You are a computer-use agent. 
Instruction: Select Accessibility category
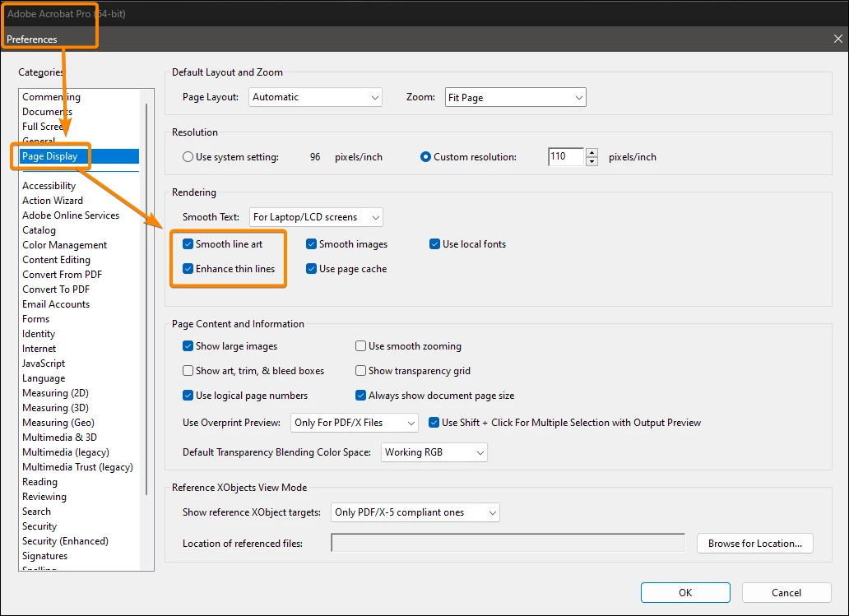point(49,186)
